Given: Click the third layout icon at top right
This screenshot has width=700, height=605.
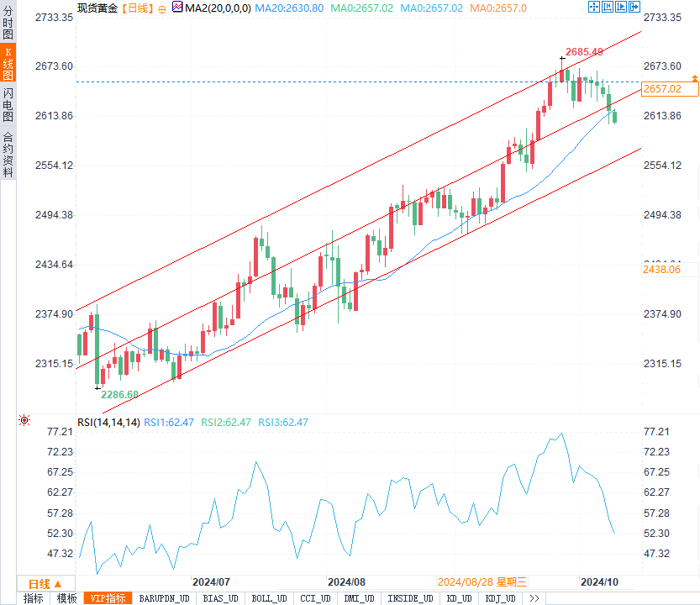Looking at the screenshot, I should [x=621, y=8].
